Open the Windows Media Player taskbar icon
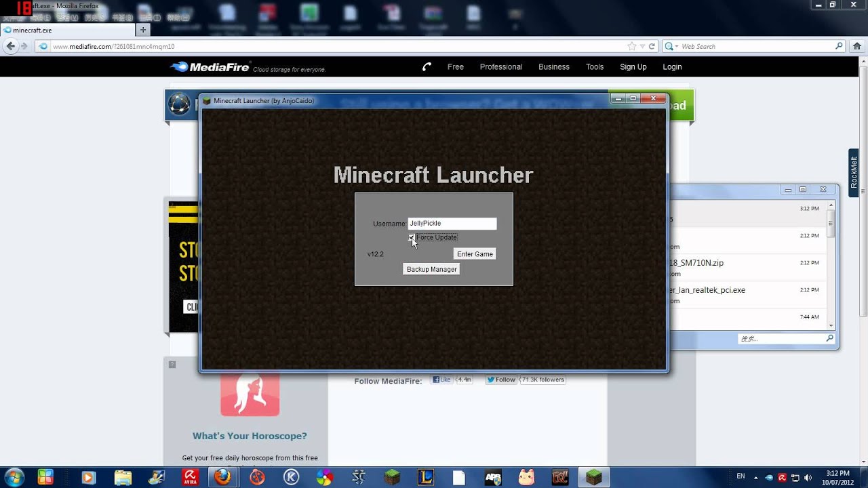 (x=88, y=477)
